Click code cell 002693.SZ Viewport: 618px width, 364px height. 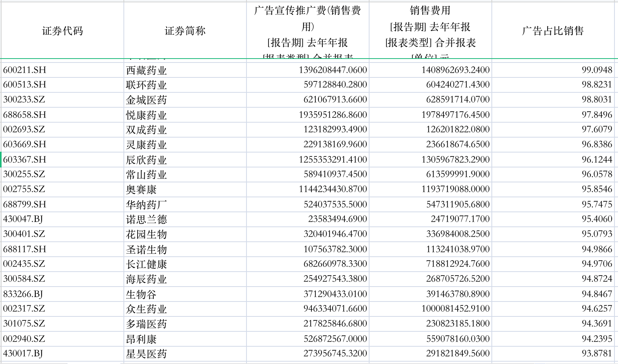pyautogui.click(x=63, y=129)
